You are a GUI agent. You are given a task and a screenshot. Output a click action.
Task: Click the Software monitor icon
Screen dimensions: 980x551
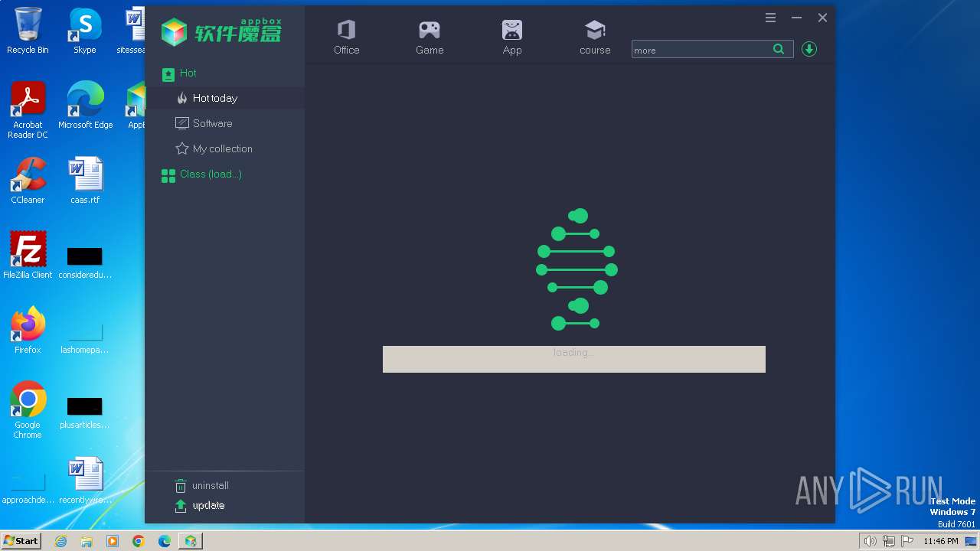tap(181, 123)
